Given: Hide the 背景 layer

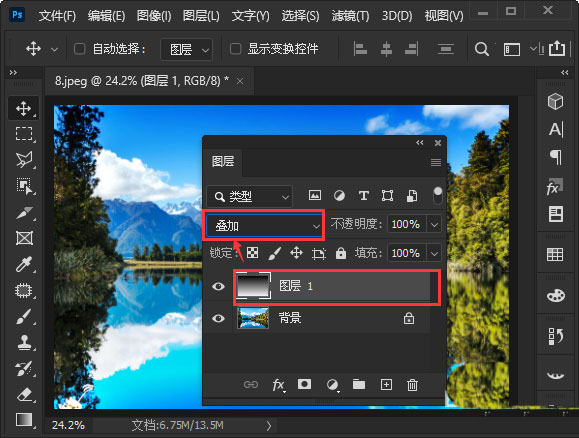Looking at the screenshot, I should 218,318.
